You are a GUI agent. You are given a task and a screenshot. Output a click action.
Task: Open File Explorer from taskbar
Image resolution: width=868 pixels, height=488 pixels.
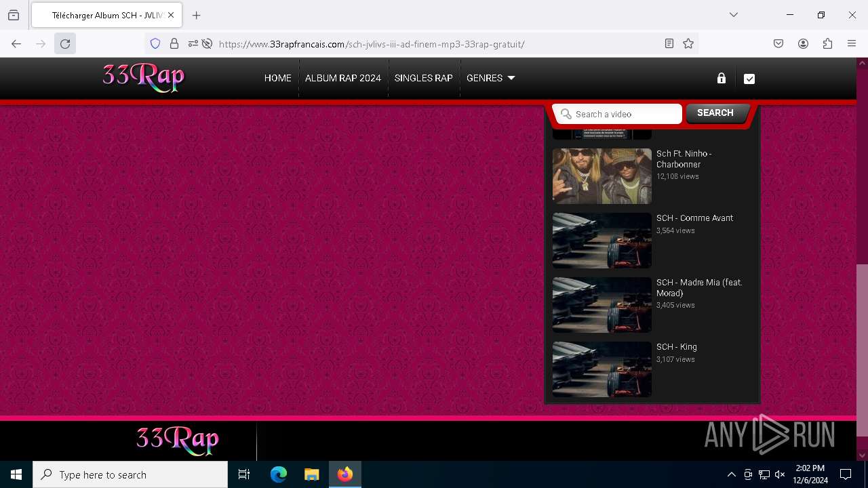click(x=312, y=474)
